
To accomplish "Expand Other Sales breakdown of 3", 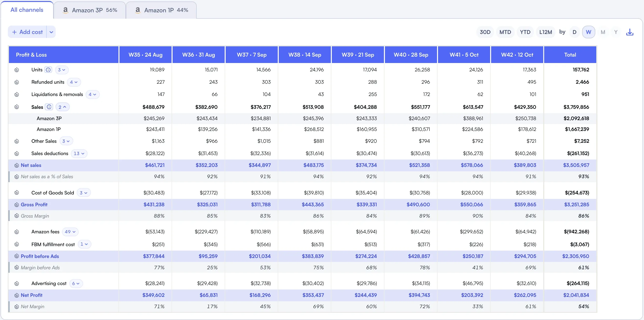I will pyautogui.click(x=66, y=141).
